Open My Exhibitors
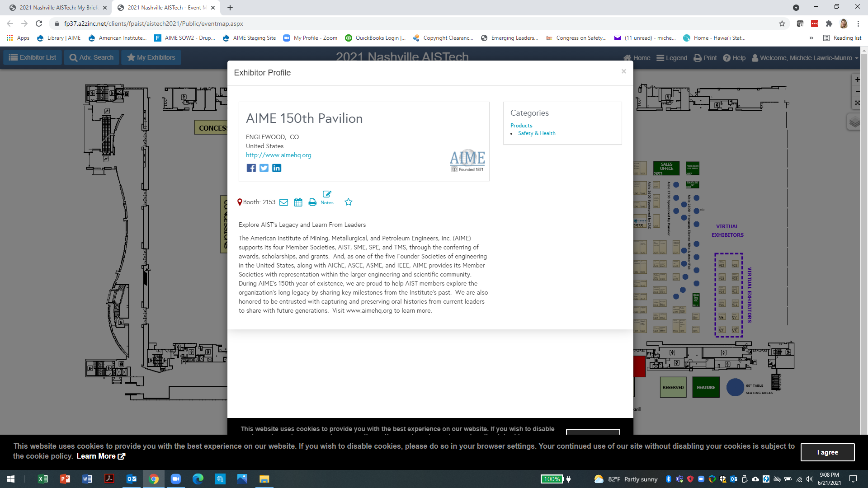The image size is (868, 488). 151,57
